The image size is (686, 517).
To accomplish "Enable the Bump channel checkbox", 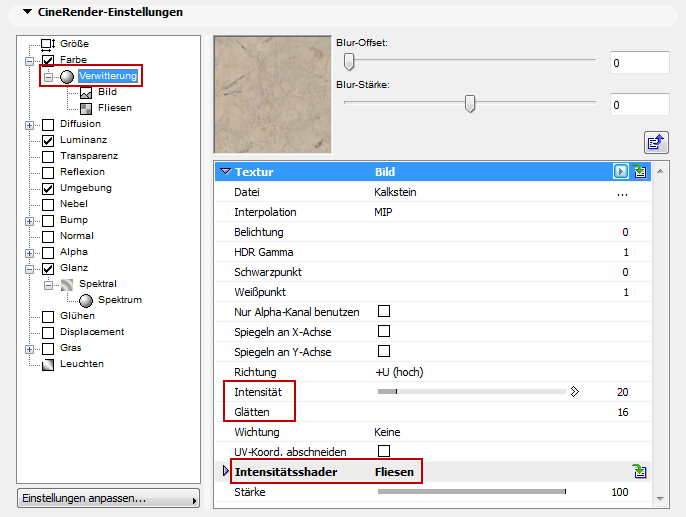I will click(48, 220).
